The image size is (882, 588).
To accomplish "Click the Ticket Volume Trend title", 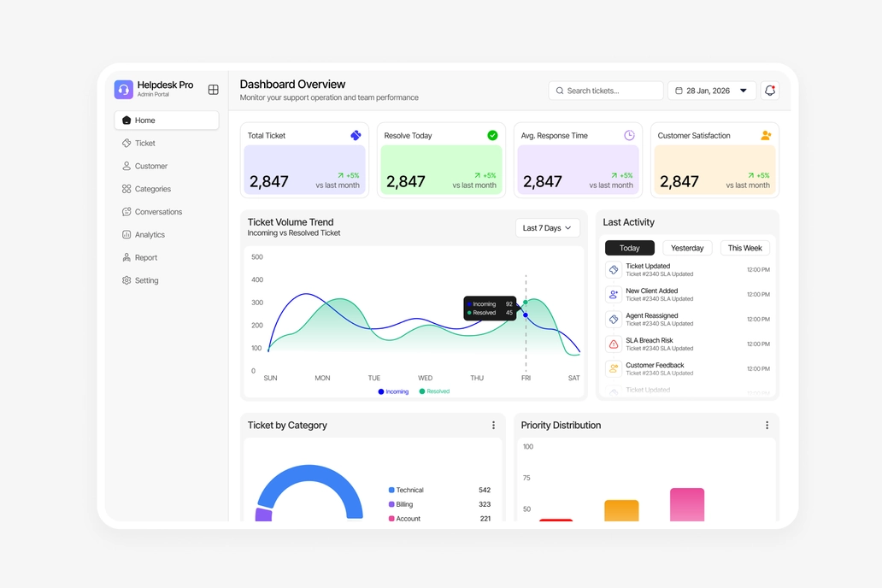I will [x=291, y=222].
